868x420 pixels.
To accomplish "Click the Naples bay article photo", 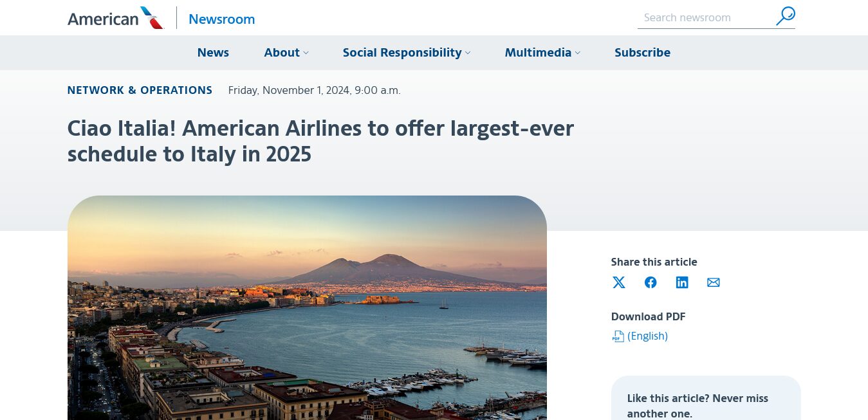I will [x=307, y=307].
